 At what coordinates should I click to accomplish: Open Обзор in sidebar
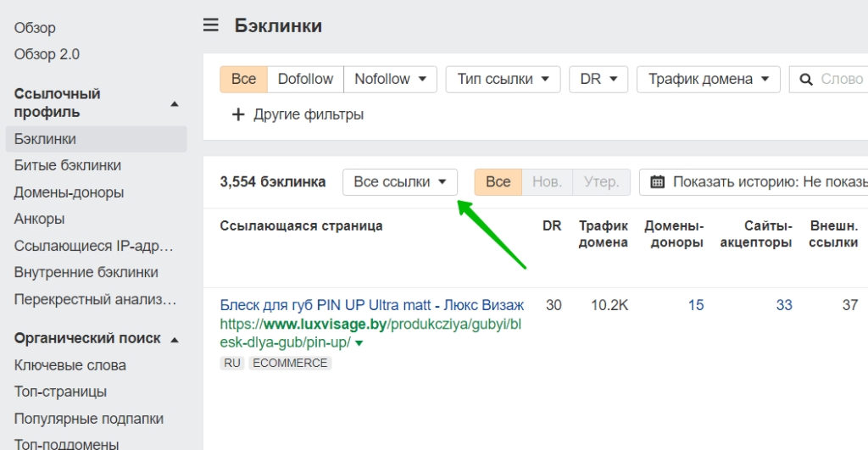pyautogui.click(x=35, y=28)
